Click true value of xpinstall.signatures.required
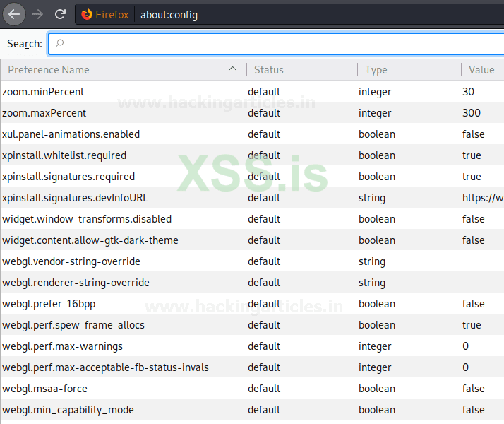 pos(472,177)
